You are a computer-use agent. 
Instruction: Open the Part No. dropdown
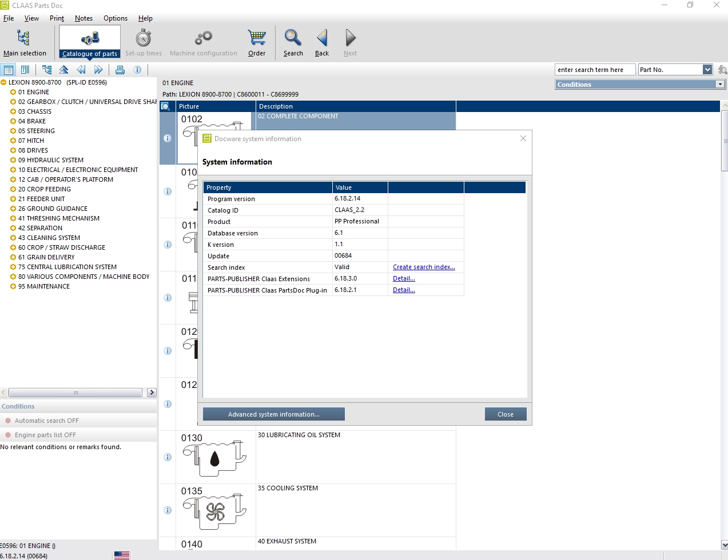[x=707, y=70]
